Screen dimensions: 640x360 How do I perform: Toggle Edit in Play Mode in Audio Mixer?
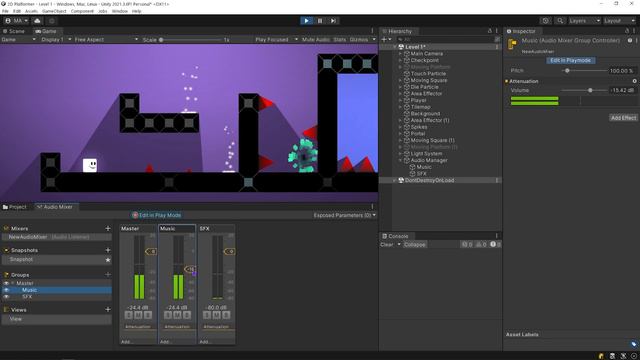tap(157, 215)
